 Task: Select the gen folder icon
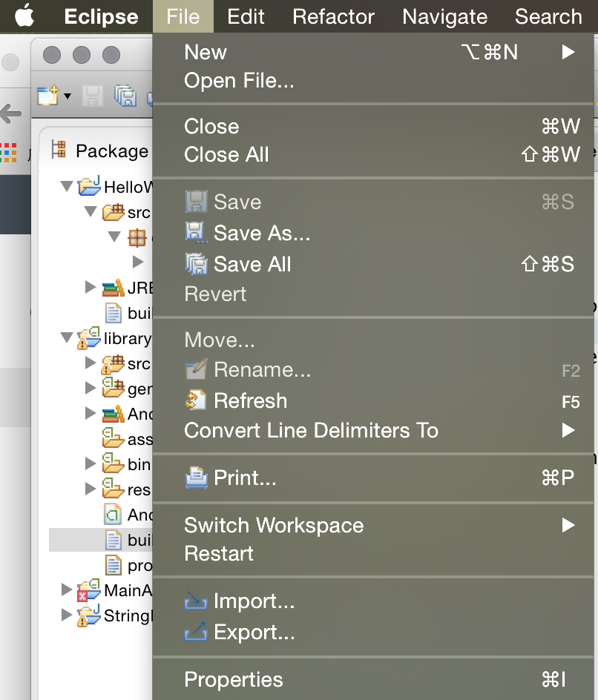[x=113, y=388]
